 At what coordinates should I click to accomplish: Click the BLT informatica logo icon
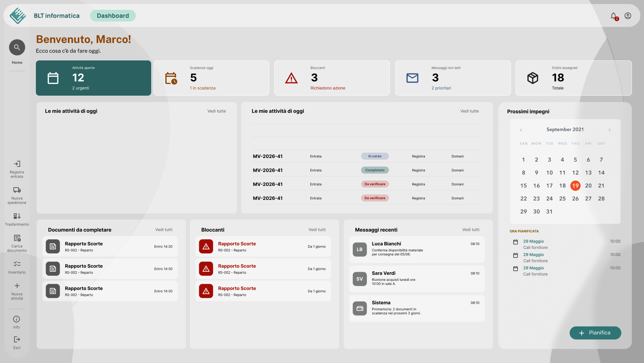(17, 16)
